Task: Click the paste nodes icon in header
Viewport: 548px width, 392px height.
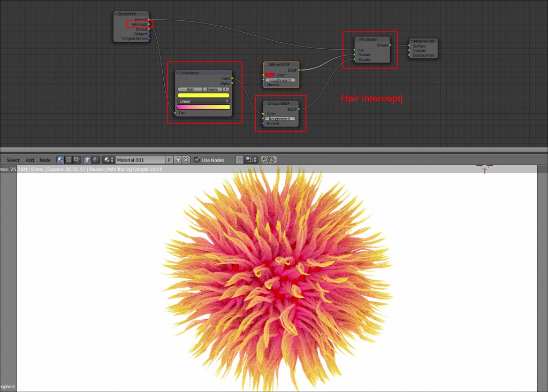Action: [x=272, y=159]
